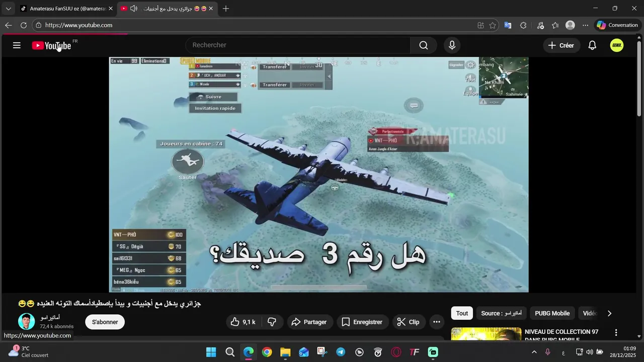The height and width of the screenshot is (362, 644).
Task: Open the Google Translate extension icon
Action: pyautogui.click(x=508, y=25)
